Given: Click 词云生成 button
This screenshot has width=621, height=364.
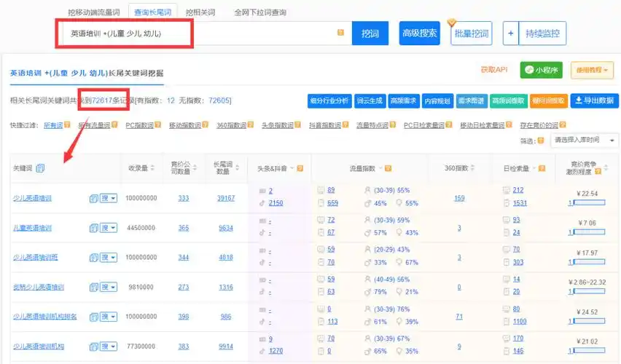Looking at the screenshot, I should pyautogui.click(x=370, y=100).
